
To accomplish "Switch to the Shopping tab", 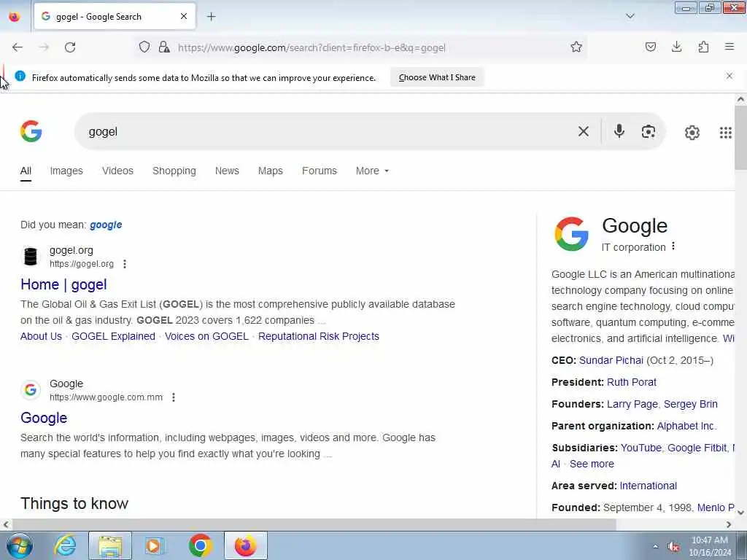I will [x=174, y=171].
